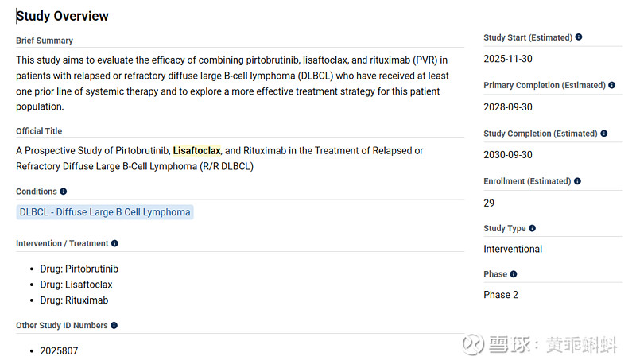This screenshot has height=364, width=636.
Task: Click the Interventional study type value
Action: click(x=513, y=249)
